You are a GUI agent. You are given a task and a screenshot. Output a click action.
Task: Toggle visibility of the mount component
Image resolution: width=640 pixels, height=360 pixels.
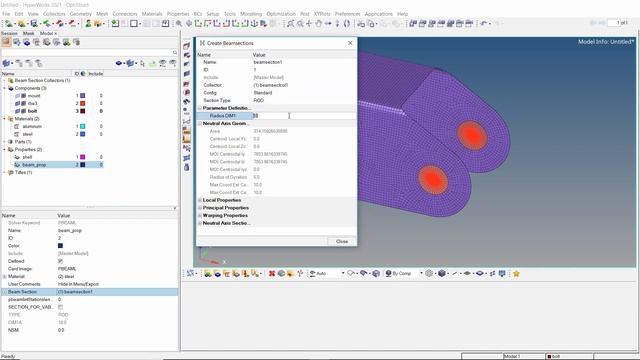[x=18, y=96]
